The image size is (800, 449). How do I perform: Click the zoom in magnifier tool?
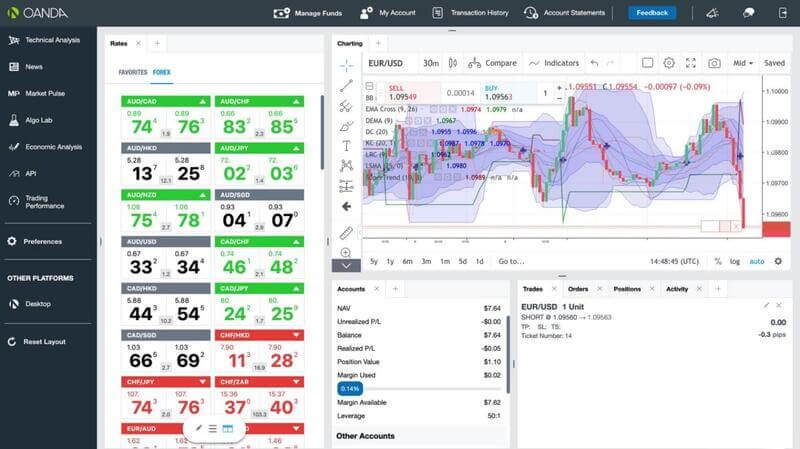346,253
